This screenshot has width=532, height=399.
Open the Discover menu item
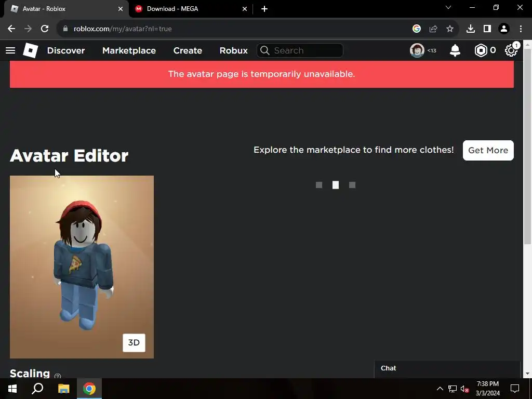(x=66, y=50)
